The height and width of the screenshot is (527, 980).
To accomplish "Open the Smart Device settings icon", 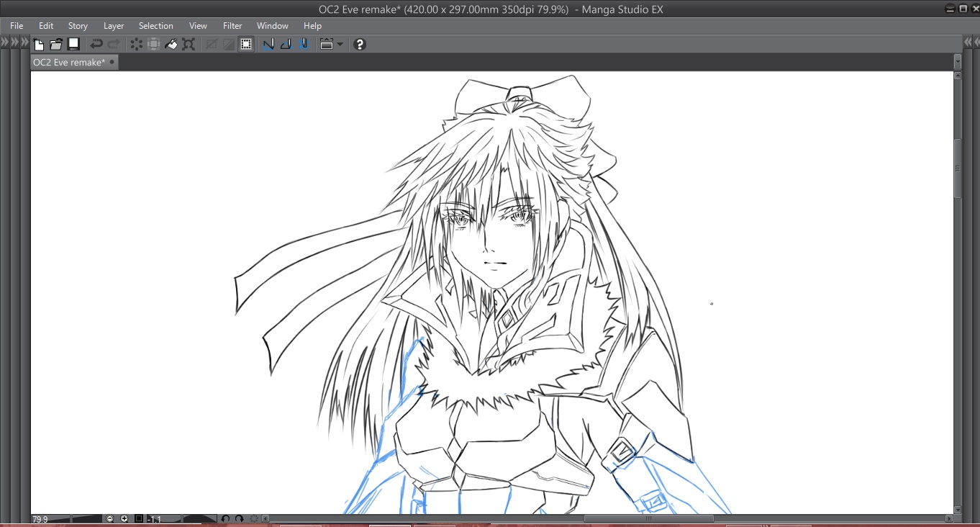I will tap(326, 45).
